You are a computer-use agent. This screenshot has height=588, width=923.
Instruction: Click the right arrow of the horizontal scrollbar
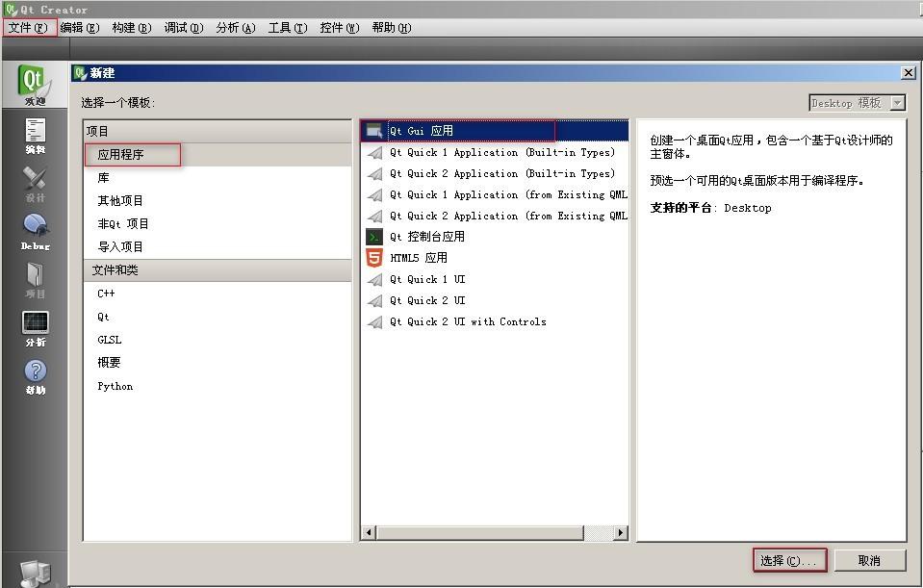pyautogui.click(x=619, y=530)
